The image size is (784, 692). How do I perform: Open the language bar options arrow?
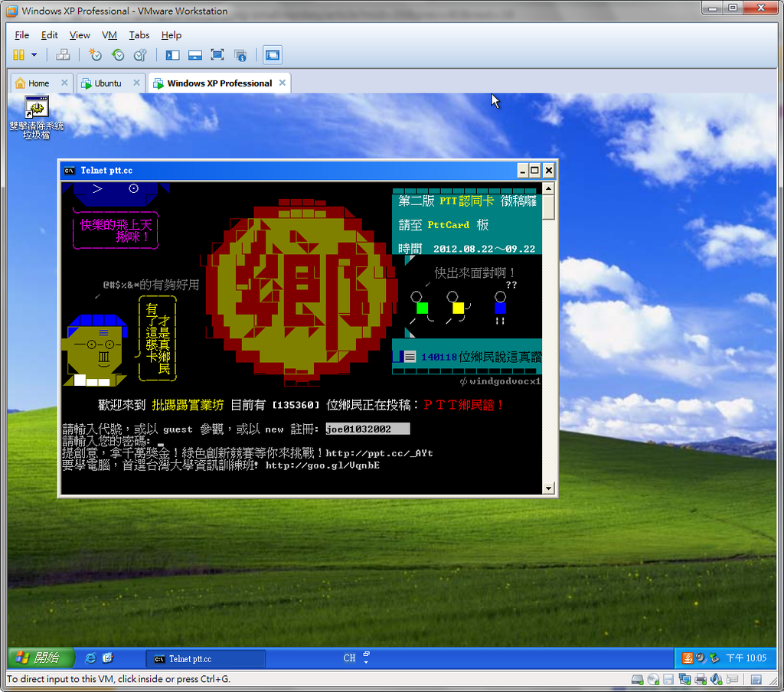[366, 662]
